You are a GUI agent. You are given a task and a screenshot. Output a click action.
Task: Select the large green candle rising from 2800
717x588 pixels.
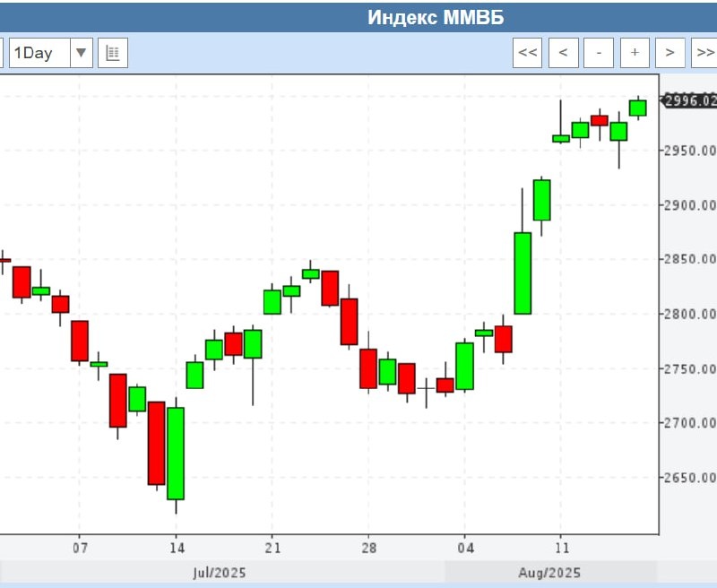(x=523, y=273)
